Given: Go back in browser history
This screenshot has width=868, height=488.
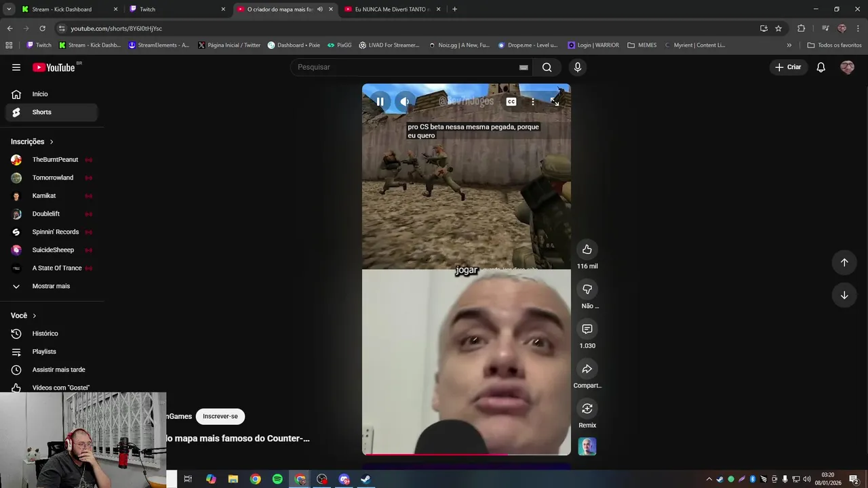Looking at the screenshot, I should pos(9,28).
